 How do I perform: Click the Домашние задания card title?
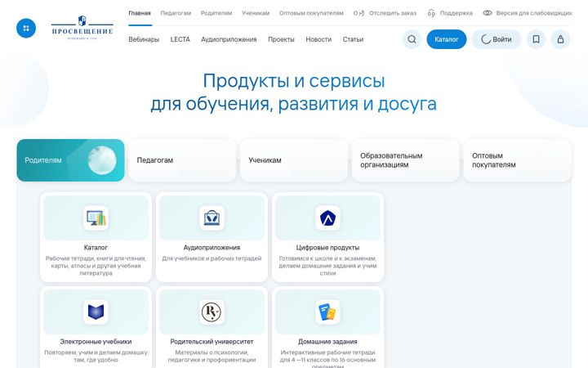327,342
